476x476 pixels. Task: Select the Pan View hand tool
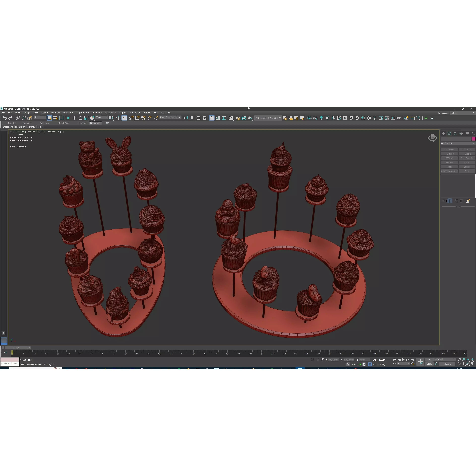464,364
